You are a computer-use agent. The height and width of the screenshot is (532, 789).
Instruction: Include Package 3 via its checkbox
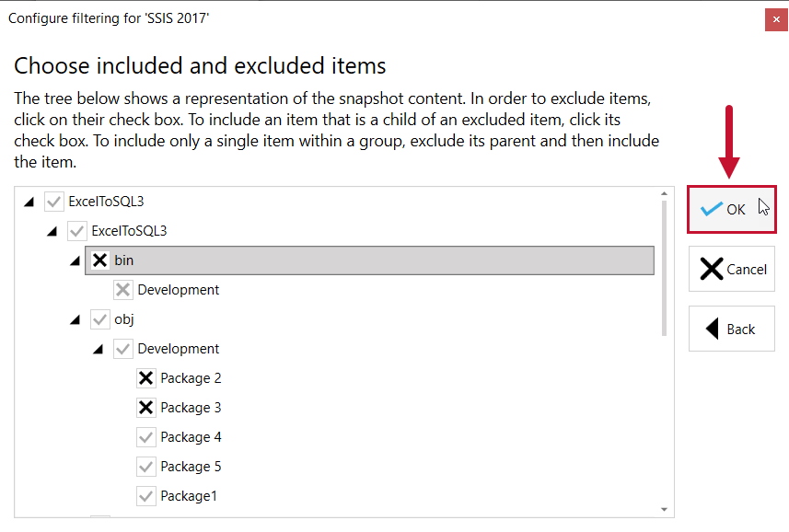click(146, 408)
